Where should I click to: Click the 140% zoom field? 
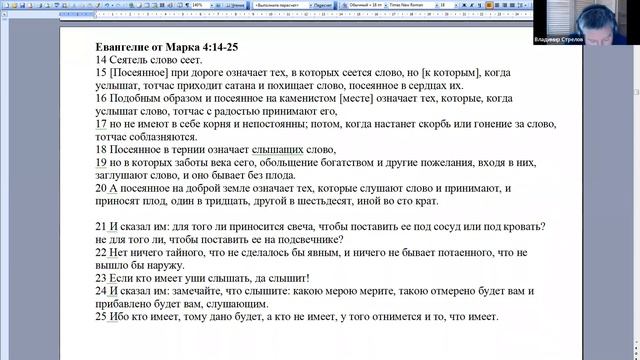[200, 5]
